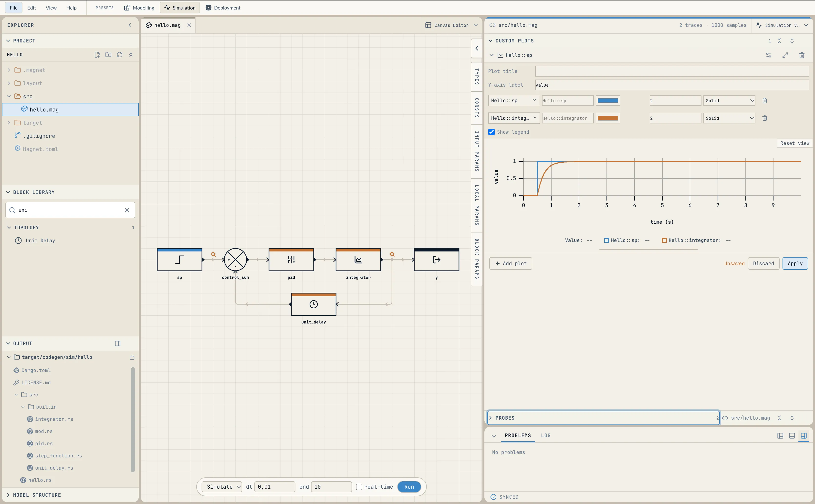This screenshot has width=815, height=504.
Task: Expand the Hello::sp plot to fullscreen
Action: (x=785, y=55)
